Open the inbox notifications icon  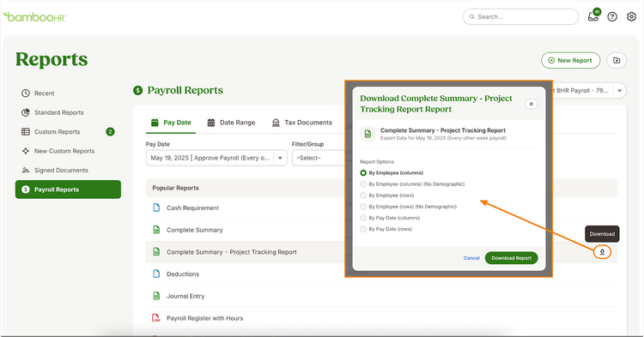pyautogui.click(x=593, y=16)
